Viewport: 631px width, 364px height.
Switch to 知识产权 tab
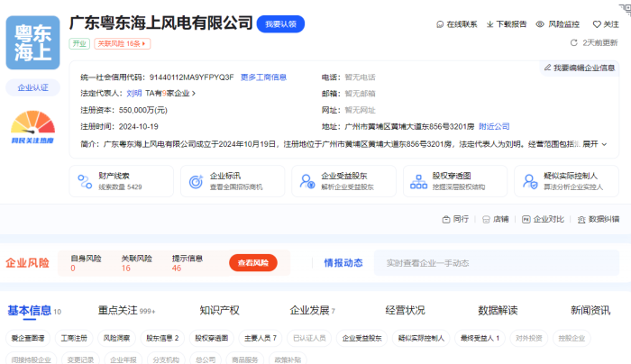[x=220, y=311]
